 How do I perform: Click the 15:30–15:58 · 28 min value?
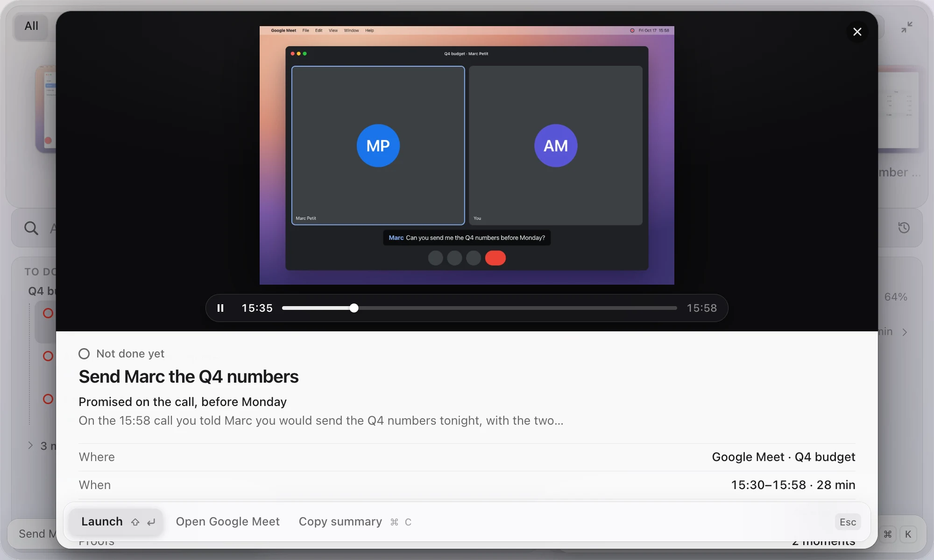793,485
